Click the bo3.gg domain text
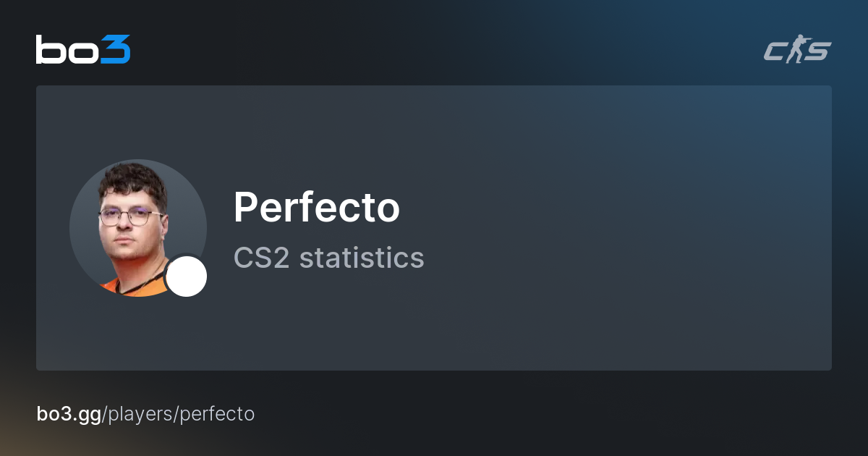Screen dimensions: 868x456 click(69, 415)
